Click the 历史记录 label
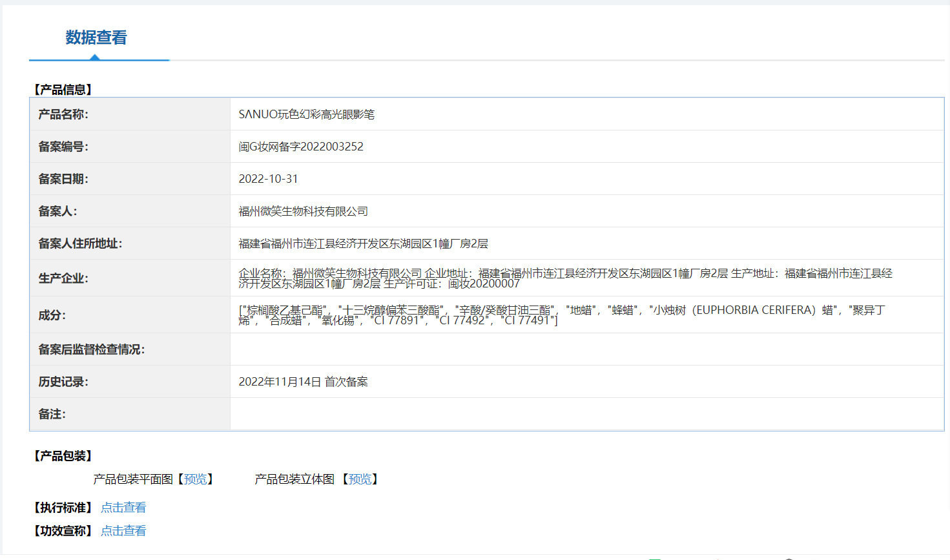 (x=63, y=382)
